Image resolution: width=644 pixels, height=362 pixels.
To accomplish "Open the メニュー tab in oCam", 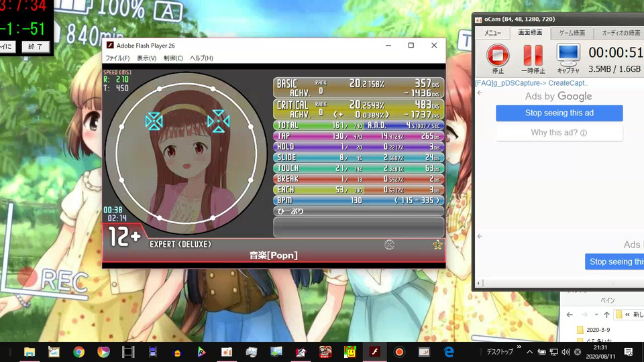I will (x=492, y=33).
